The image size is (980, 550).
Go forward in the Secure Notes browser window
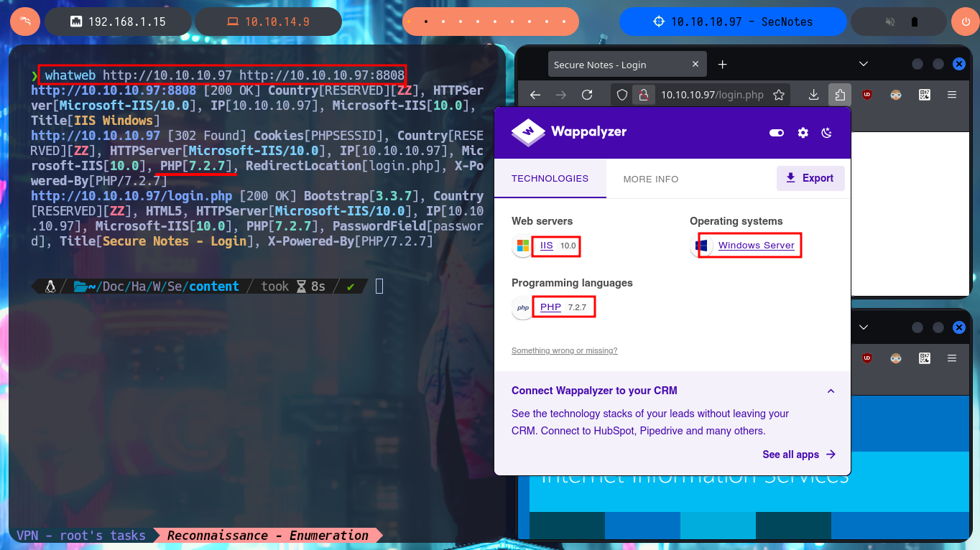pos(561,95)
